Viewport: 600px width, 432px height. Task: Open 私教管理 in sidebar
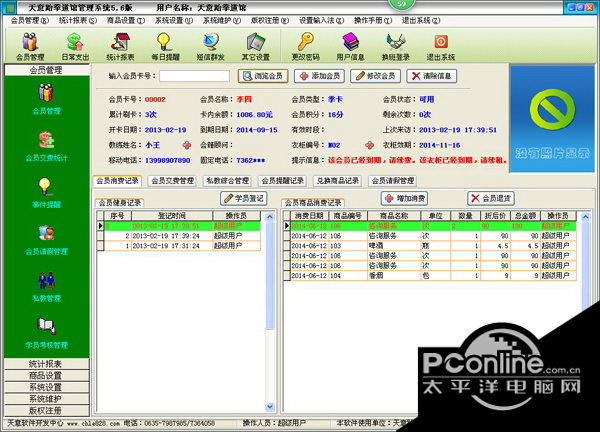click(46, 287)
